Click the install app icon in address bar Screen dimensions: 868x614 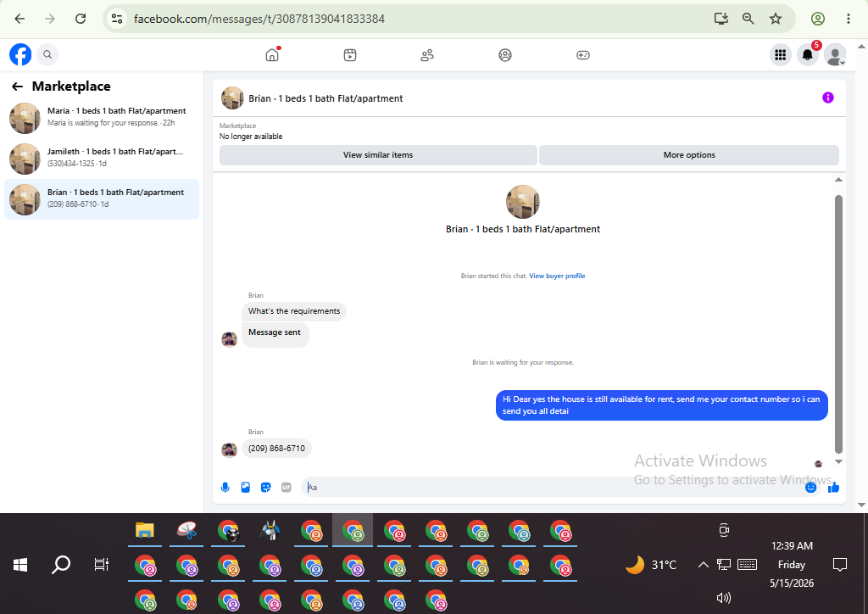(x=721, y=19)
